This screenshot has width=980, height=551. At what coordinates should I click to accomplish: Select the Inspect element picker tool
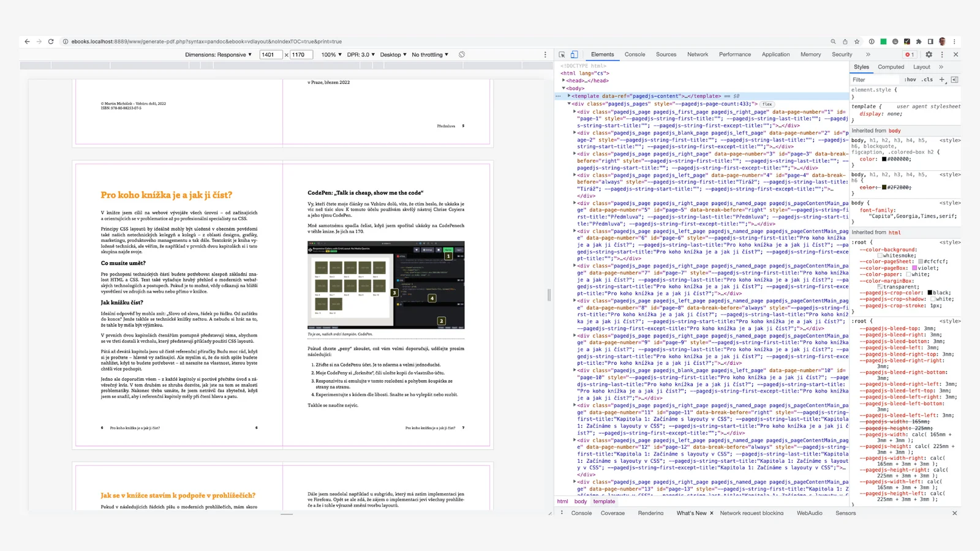tap(562, 54)
